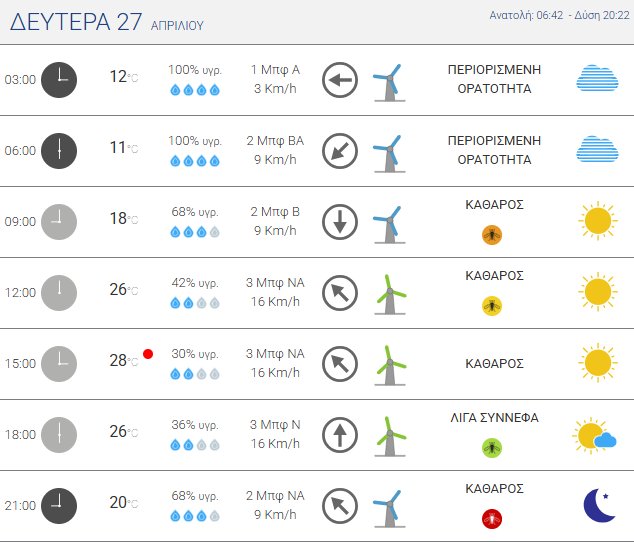The width and height of the screenshot is (634, 542).
Task: Click the red dot beside 28°C
Action: [x=148, y=354]
